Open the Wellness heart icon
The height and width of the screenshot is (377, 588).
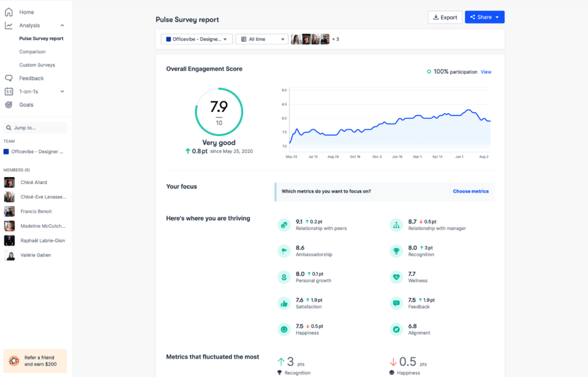click(396, 278)
